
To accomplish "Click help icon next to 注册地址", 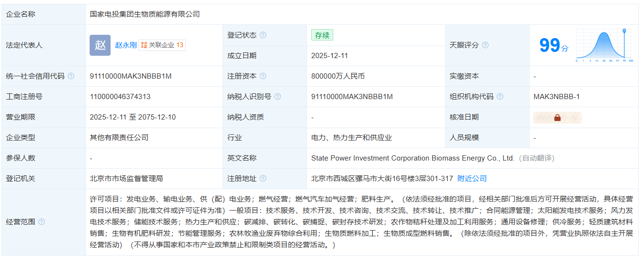I will pyautogui.click(x=263, y=179).
